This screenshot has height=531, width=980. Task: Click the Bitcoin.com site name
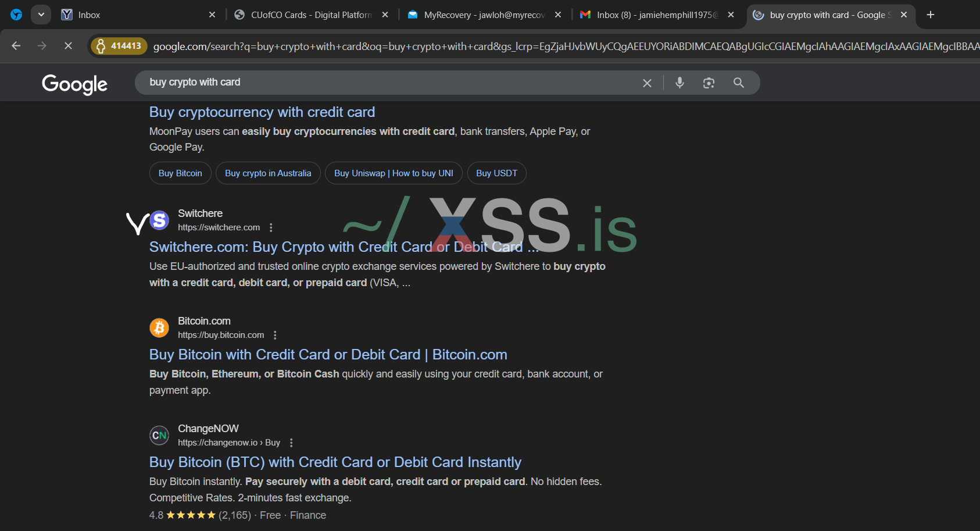tap(204, 321)
